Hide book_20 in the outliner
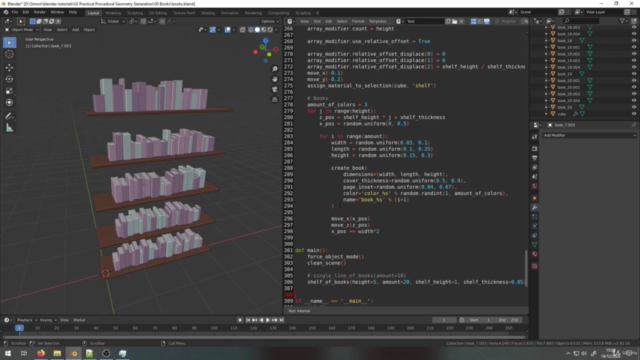The width and height of the screenshot is (640, 360). coord(634,107)
